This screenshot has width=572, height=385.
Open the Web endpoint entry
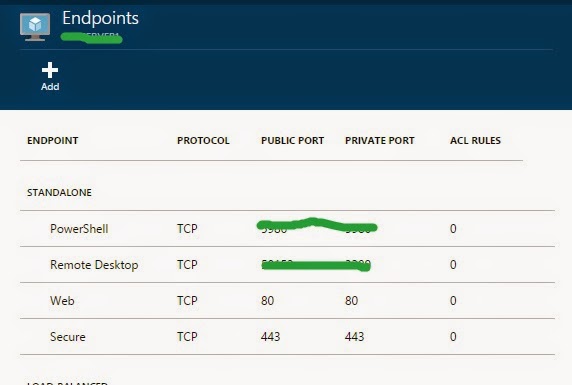287,300
